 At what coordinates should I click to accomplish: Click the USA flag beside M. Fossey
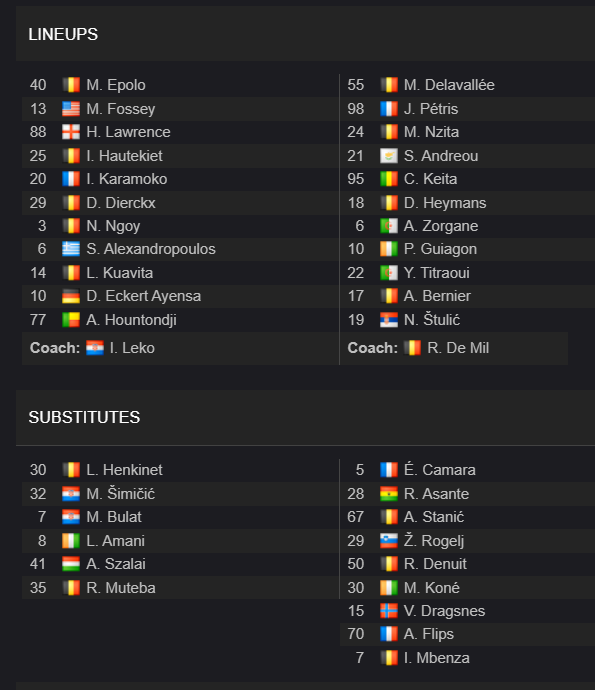[71, 109]
